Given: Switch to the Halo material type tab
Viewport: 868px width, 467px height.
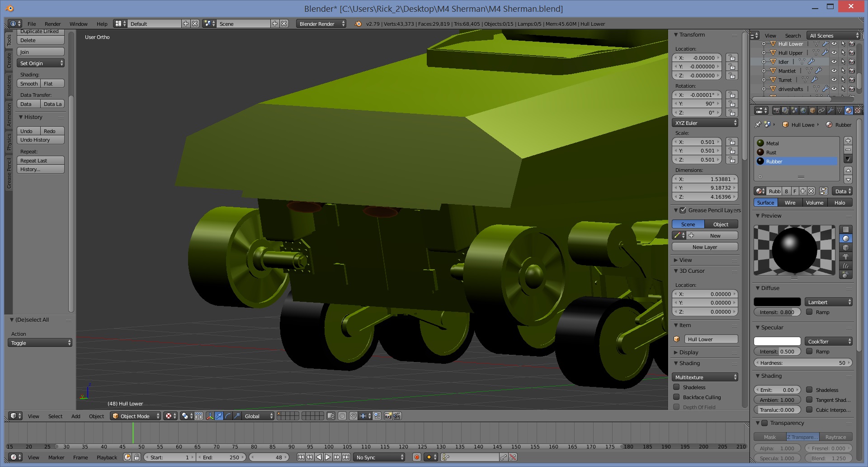Looking at the screenshot, I should coord(840,202).
